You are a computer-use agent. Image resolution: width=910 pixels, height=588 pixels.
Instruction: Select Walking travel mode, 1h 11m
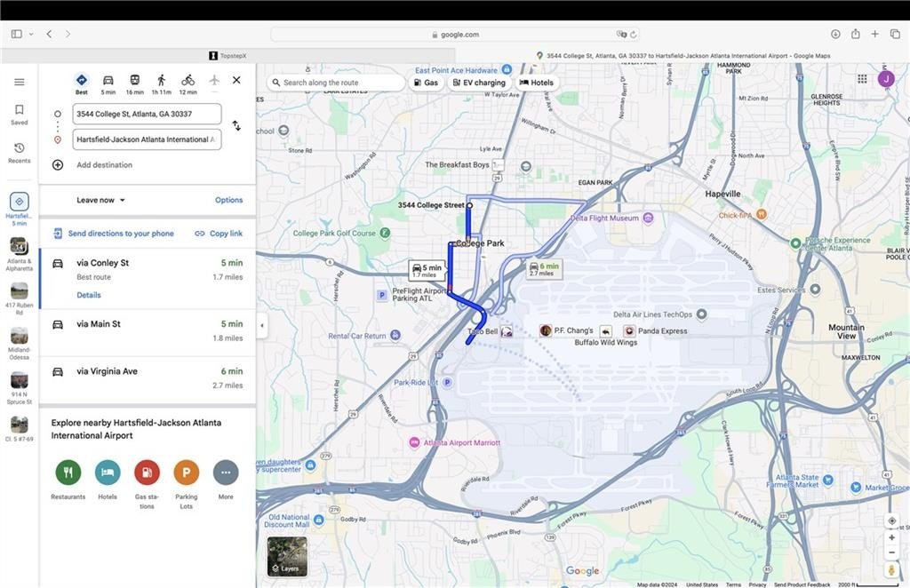coord(162,83)
